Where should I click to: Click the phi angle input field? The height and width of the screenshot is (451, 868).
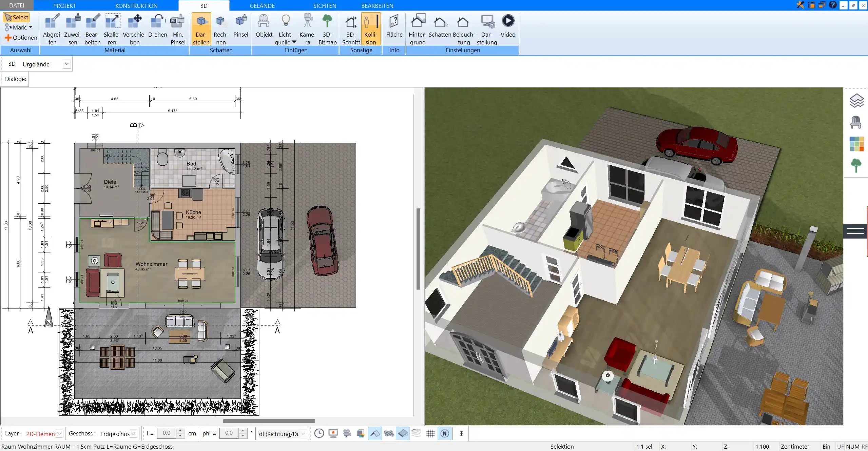(x=229, y=433)
